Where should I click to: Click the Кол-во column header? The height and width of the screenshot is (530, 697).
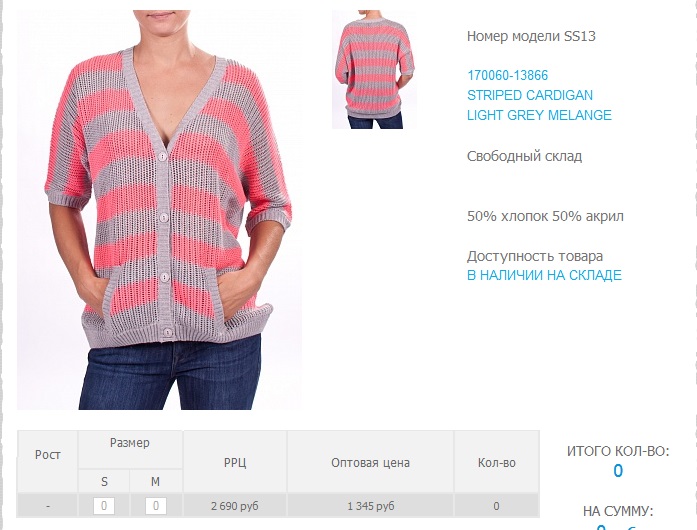(x=497, y=462)
